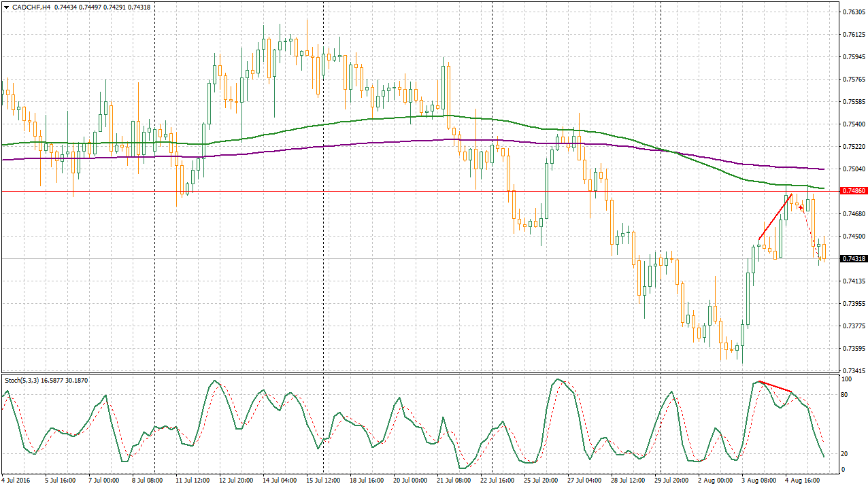
Task: Click the 0.75040 price scale value
Action: (x=854, y=169)
